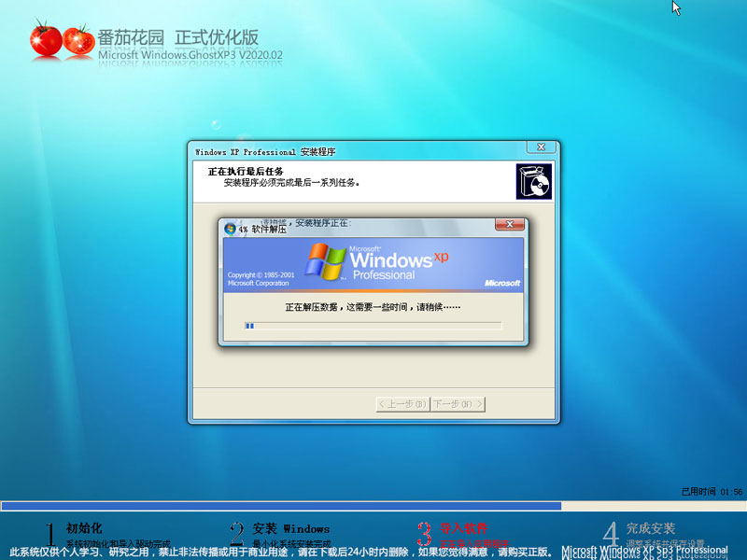
Task: Click the 正在执行最后任务 heading
Action: pos(246,172)
